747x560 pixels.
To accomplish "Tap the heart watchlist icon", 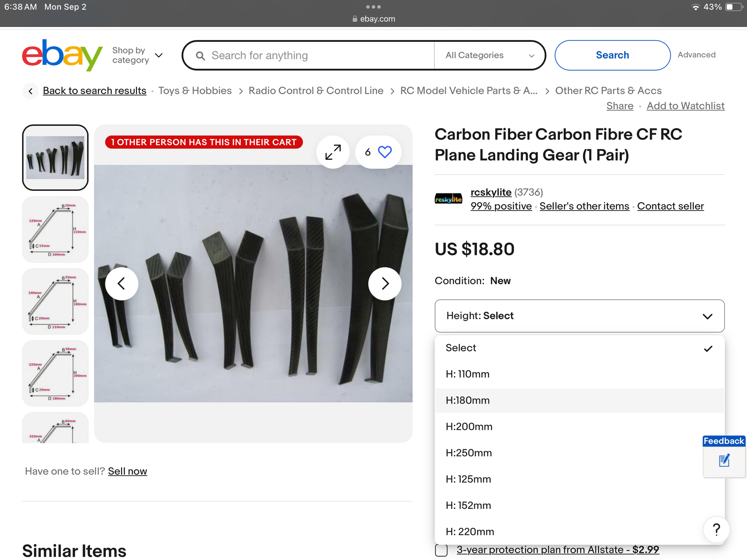I will coord(385,152).
